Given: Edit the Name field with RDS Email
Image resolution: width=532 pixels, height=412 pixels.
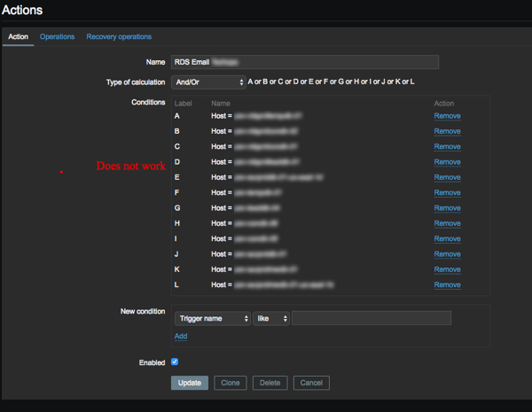Looking at the screenshot, I should click(x=305, y=62).
